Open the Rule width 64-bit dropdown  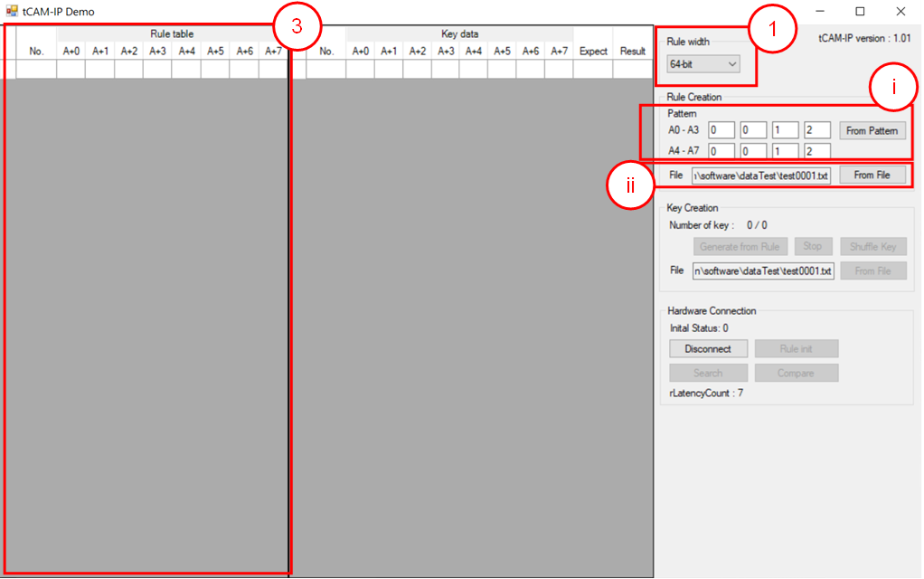pos(703,63)
